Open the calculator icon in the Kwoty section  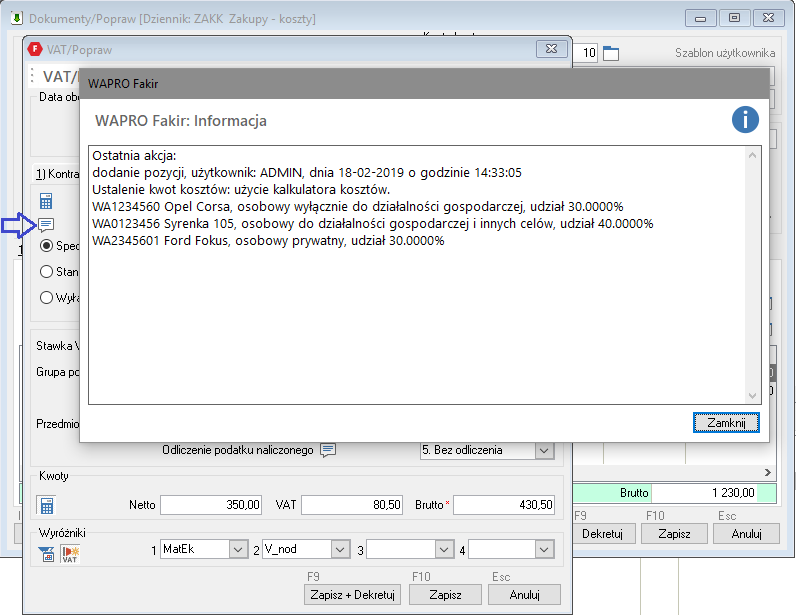coord(46,505)
